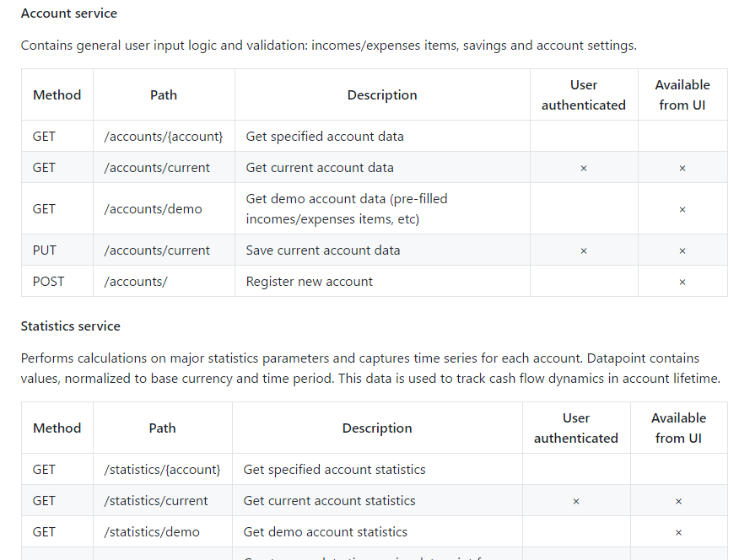Click × under Available from UI for /statistics/current

pyautogui.click(x=678, y=502)
